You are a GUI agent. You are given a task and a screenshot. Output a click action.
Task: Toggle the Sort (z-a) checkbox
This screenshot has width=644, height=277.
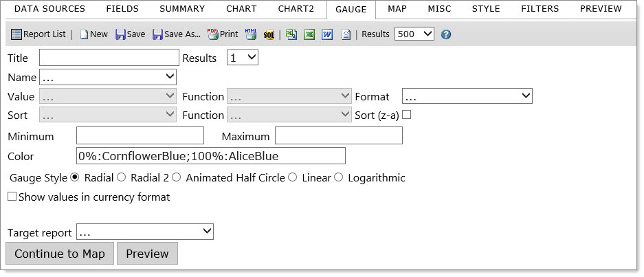[407, 115]
